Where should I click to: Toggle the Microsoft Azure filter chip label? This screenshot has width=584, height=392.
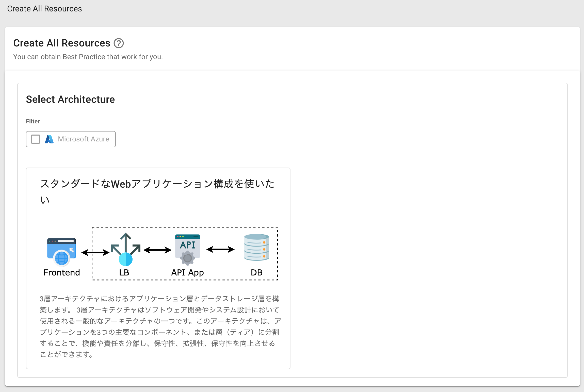(x=83, y=139)
